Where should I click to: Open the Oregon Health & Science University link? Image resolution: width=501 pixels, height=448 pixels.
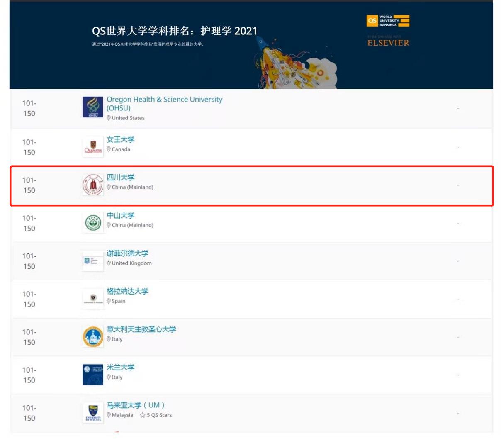[164, 100]
